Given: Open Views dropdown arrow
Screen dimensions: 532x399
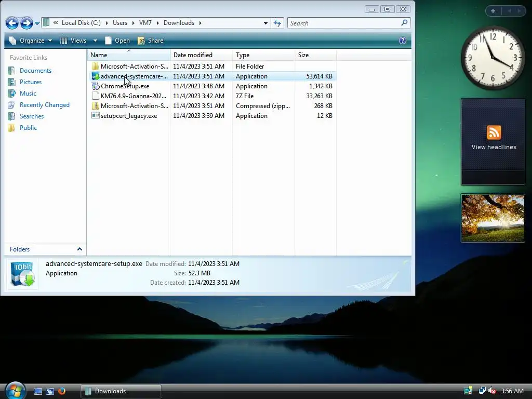Looking at the screenshot, I should tap(96, 41).
